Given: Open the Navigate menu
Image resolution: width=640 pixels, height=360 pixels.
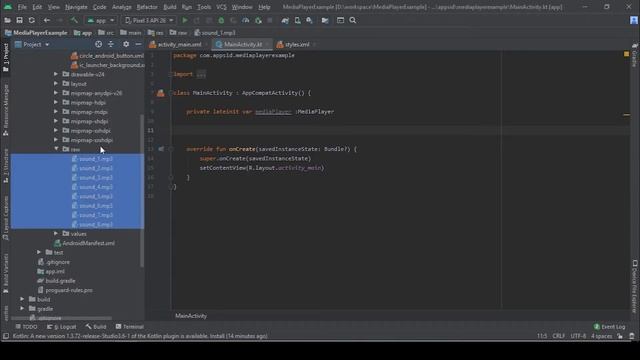Looking at the screenshot, I should (x=76, y=7).
